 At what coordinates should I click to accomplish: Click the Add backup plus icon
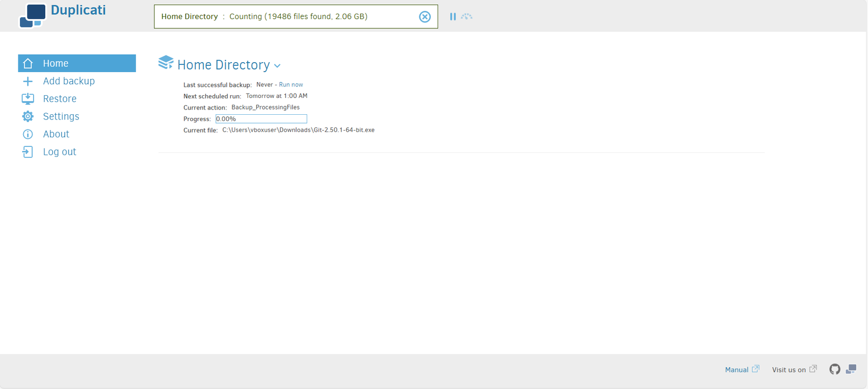coord(28,81)
